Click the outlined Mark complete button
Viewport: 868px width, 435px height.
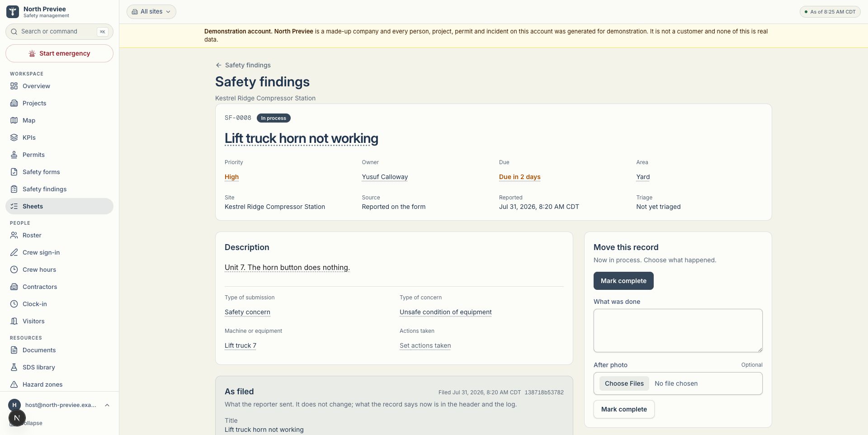(624, 409)
